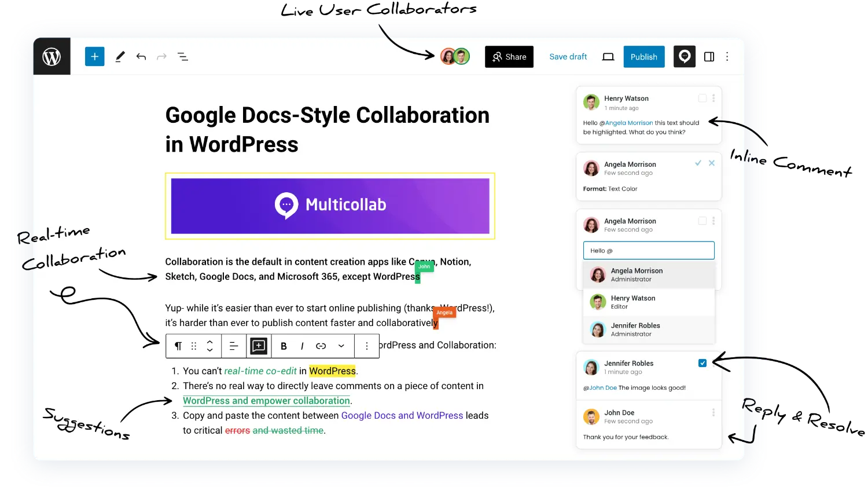Viewport: 868px width, 498px height.
Task: Accept Angela Morrison's Format suggestion checkmark
Action: (698, 163)
